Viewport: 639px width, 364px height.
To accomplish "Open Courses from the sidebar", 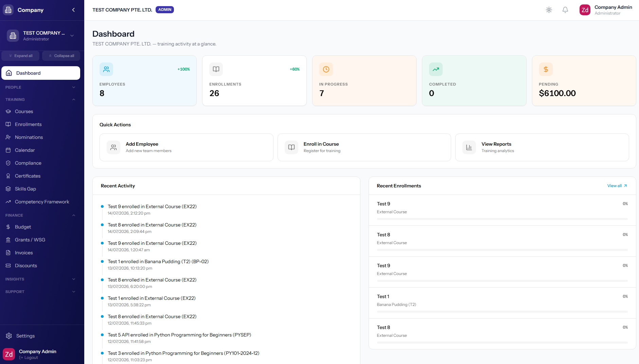I will point(41,111).
